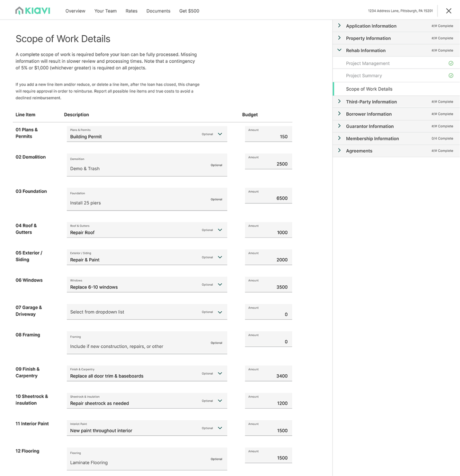Expand Property Information section
Screen dimensions: 460x476
click(396, 38)
